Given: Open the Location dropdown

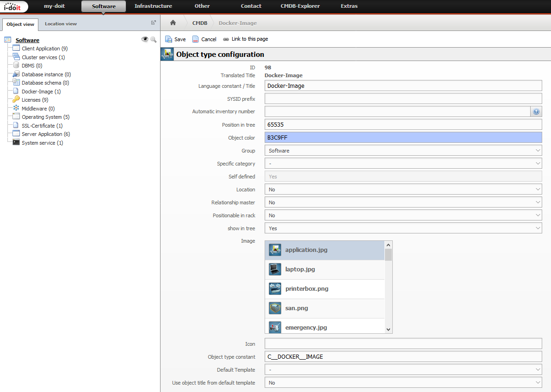Looking at the screenshot, I should point(403,190).
